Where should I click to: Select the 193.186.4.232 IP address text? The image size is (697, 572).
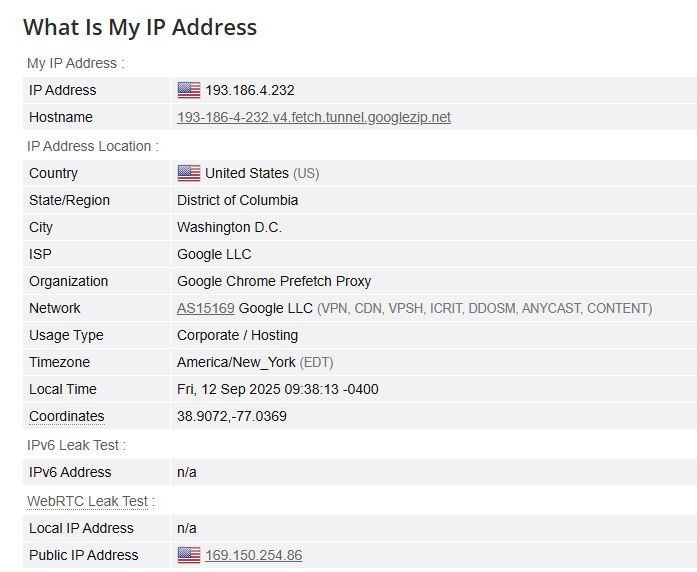(x=250, y=91)
